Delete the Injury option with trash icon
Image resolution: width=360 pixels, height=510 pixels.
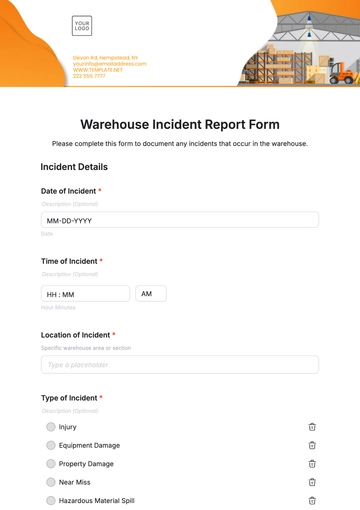[312, 427]
